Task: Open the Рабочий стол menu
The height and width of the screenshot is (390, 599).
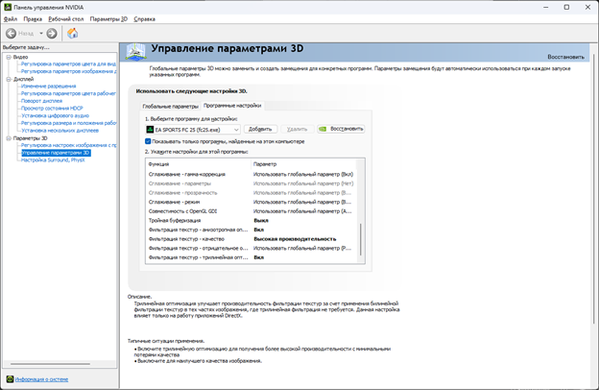Action: 66,19
